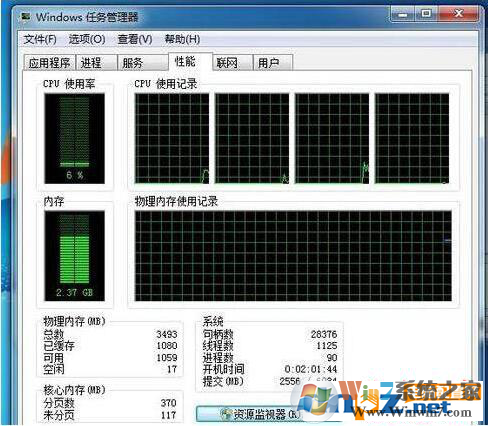This screenshot has height=426, width=488.
Task: Click the memory 2.37 GB meter
Action: coord(75,256)
